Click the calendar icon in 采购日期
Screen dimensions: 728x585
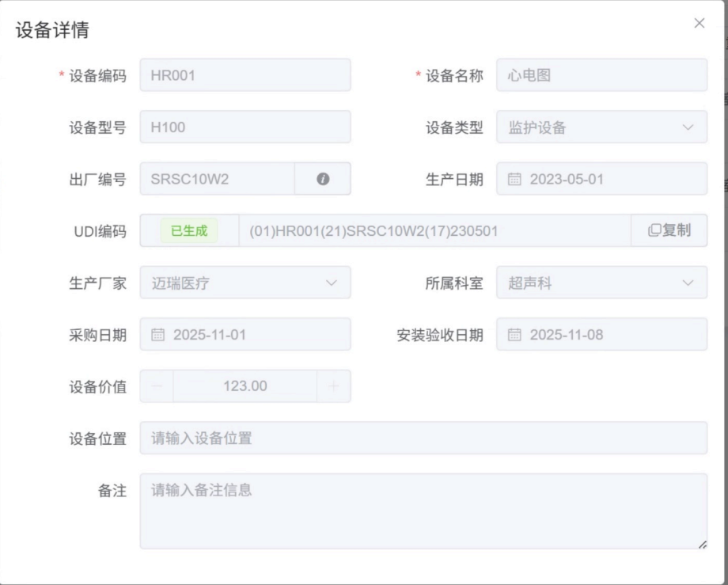pyautogui.click(x=157, y=334)
